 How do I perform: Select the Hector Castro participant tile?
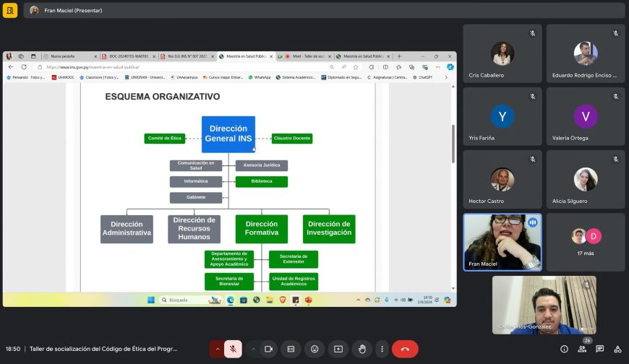502,179
